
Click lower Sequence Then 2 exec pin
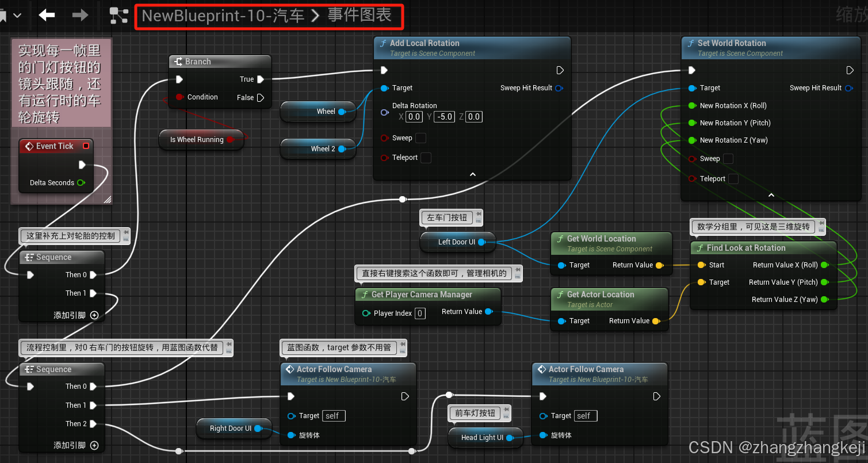coord(93,424)
